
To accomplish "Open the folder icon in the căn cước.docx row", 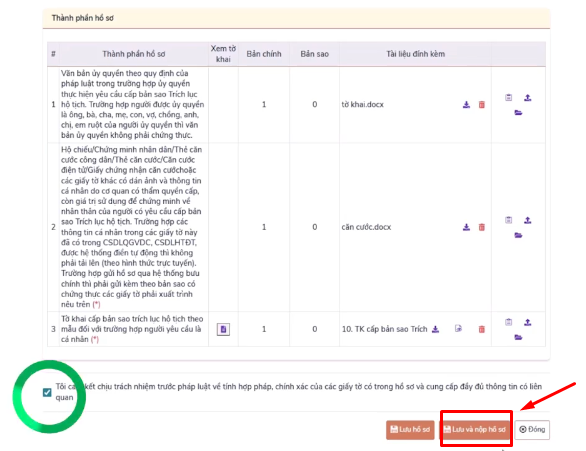I will coord(518,235).
